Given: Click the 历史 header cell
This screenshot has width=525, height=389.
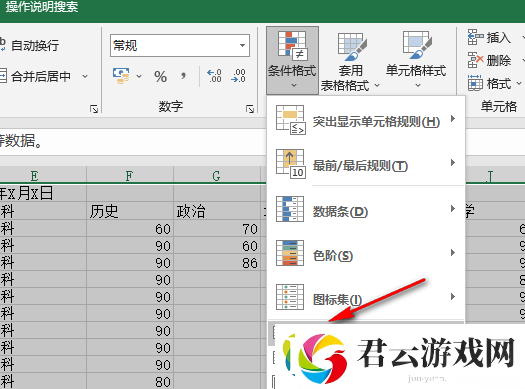Looking at the screenshot, I should (130, 211).
